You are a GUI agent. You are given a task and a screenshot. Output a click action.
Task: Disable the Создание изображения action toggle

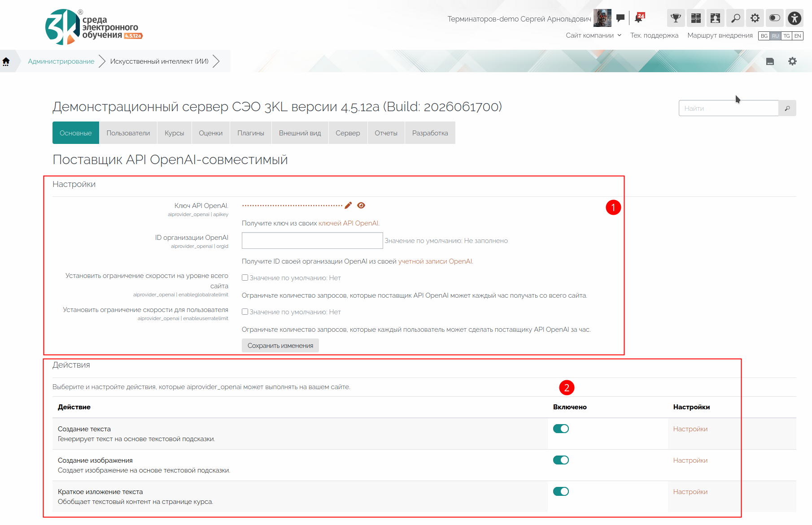pos(561,460)
